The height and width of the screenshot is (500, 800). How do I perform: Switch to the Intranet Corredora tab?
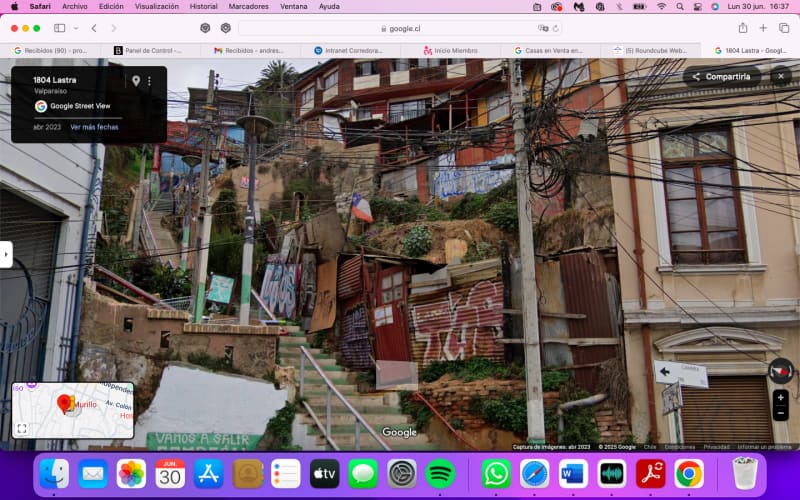[348, 51]
